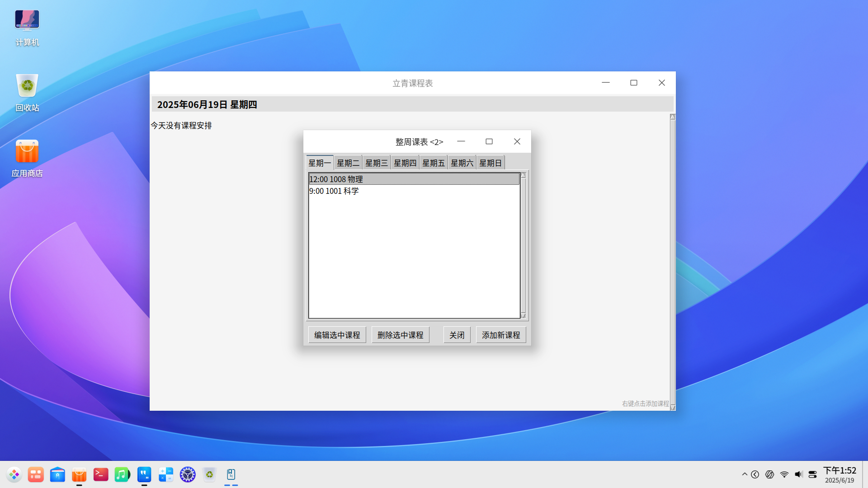Select the 9:00 1001 科学 course row
Viewport: 868px width, 488px height.
point(414,191)
